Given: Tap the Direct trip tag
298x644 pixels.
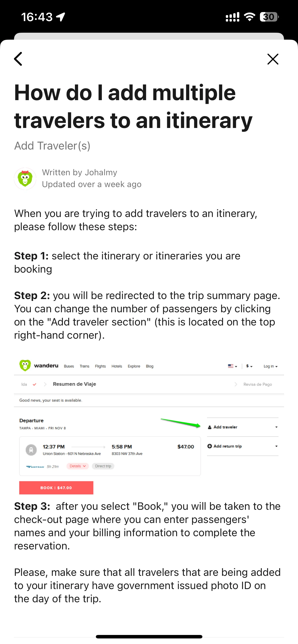Looking at the screenshot, I should pyautogui.click(x=103, y=466).
